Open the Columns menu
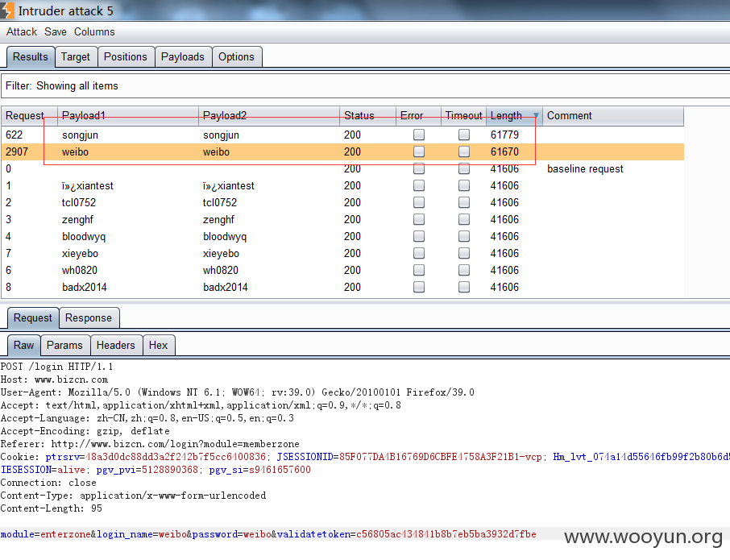 tap(94, 31)
